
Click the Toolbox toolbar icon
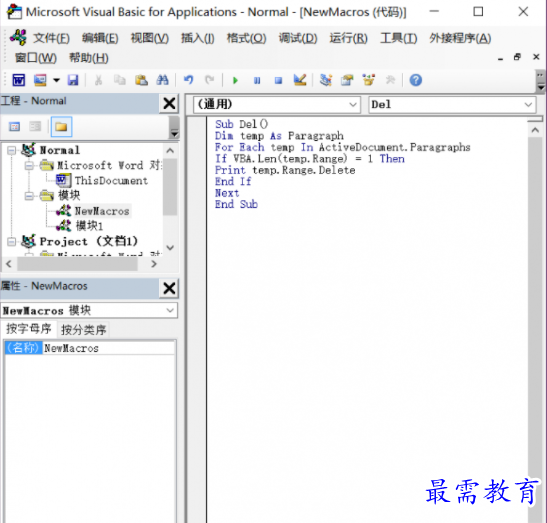[x=390, y=80]
